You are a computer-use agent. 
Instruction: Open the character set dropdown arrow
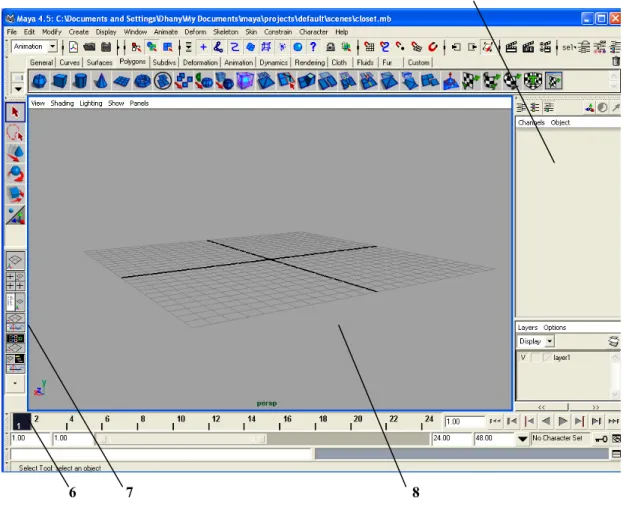(x=522, y=439)
